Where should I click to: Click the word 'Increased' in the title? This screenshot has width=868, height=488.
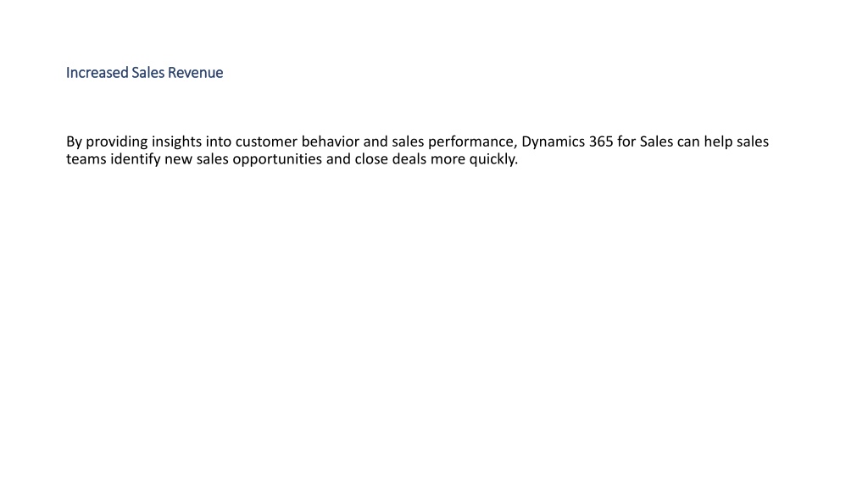[x=97, y=73]
